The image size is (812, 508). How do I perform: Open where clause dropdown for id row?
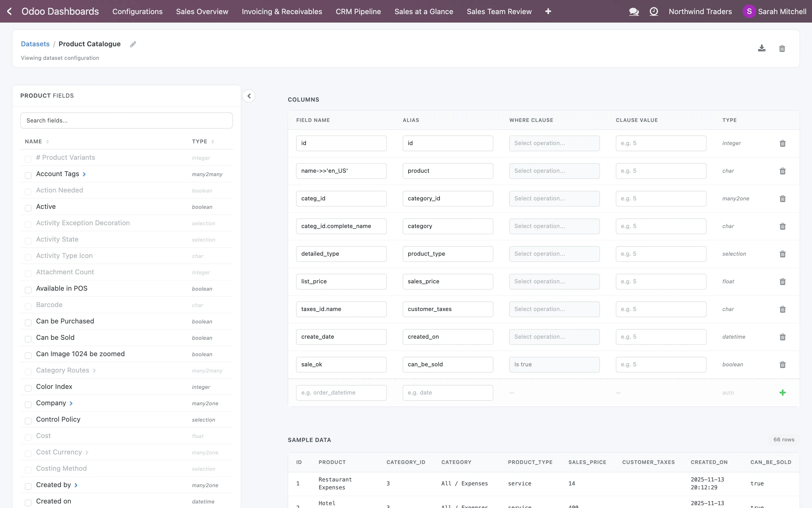[x=554, y=143]
